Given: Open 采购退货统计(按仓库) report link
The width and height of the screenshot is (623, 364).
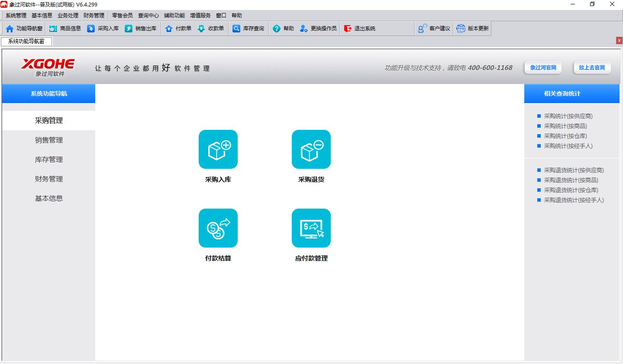Looking at the screenshot, I should (x=571, y=190).
